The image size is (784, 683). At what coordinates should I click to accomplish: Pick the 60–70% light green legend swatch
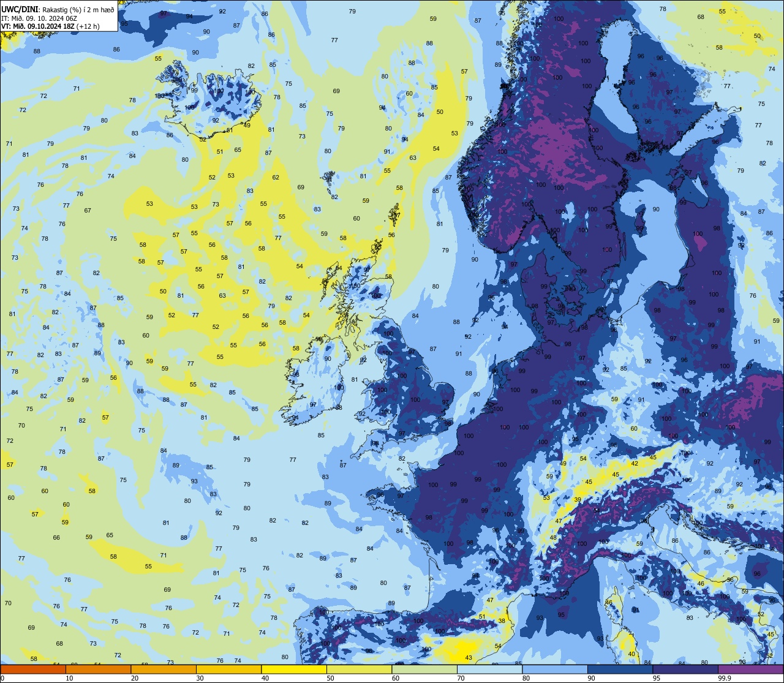pos(424,669)
